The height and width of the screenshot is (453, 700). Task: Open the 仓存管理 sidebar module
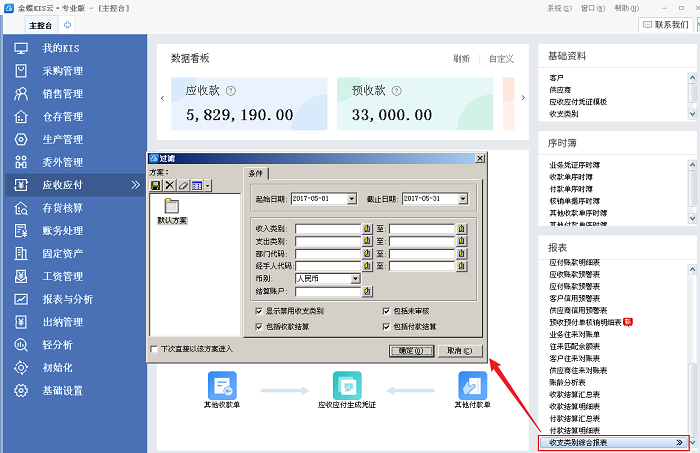click(62, 117)
